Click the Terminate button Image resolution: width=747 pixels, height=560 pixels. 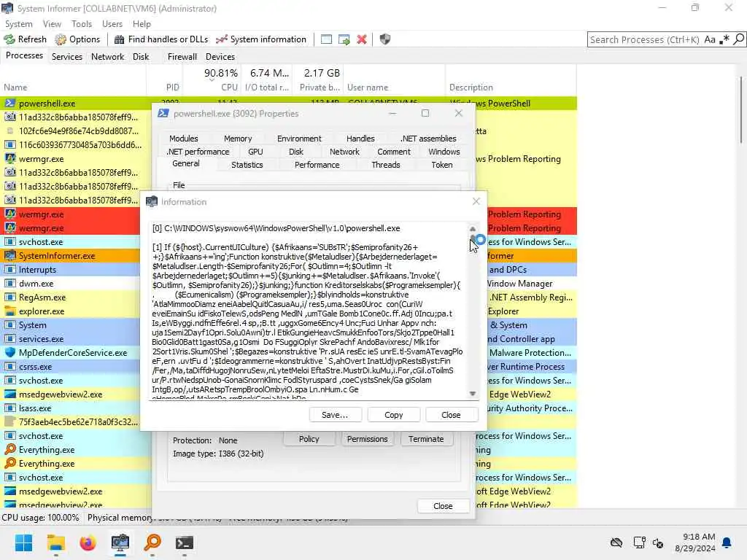click(x=426, y=439)
